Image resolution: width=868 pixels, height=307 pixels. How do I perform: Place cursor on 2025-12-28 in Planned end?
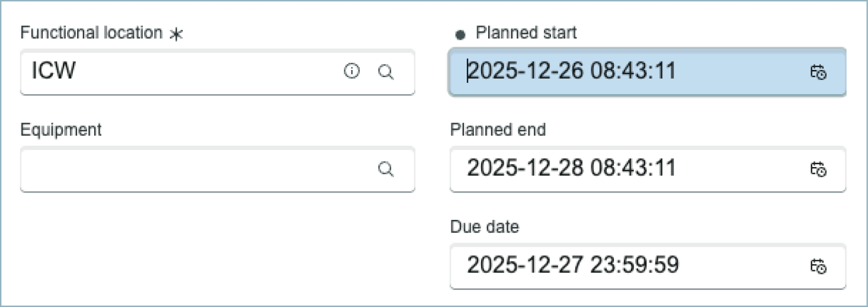point(526,169)
